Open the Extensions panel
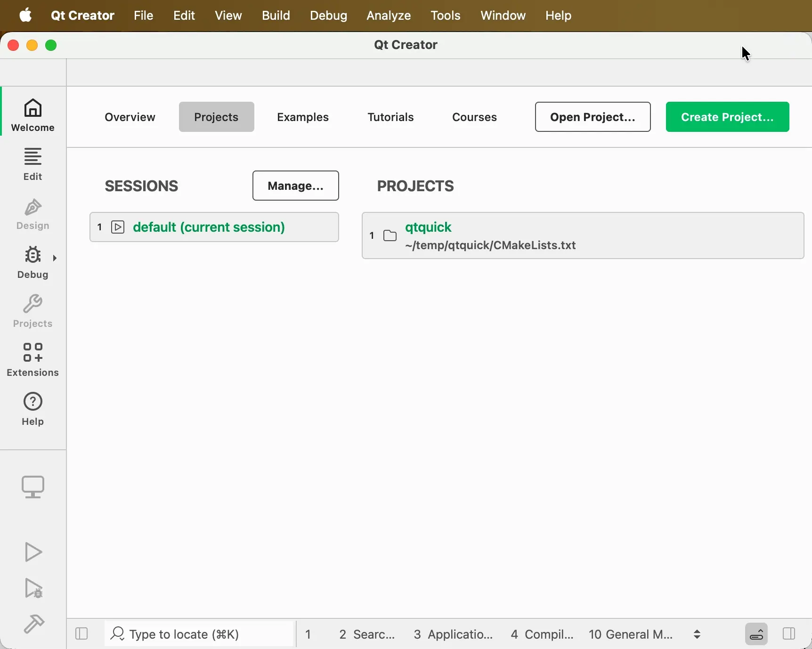Image resolution: width=812 pixels, height=649 pixels. pos(32,361)
